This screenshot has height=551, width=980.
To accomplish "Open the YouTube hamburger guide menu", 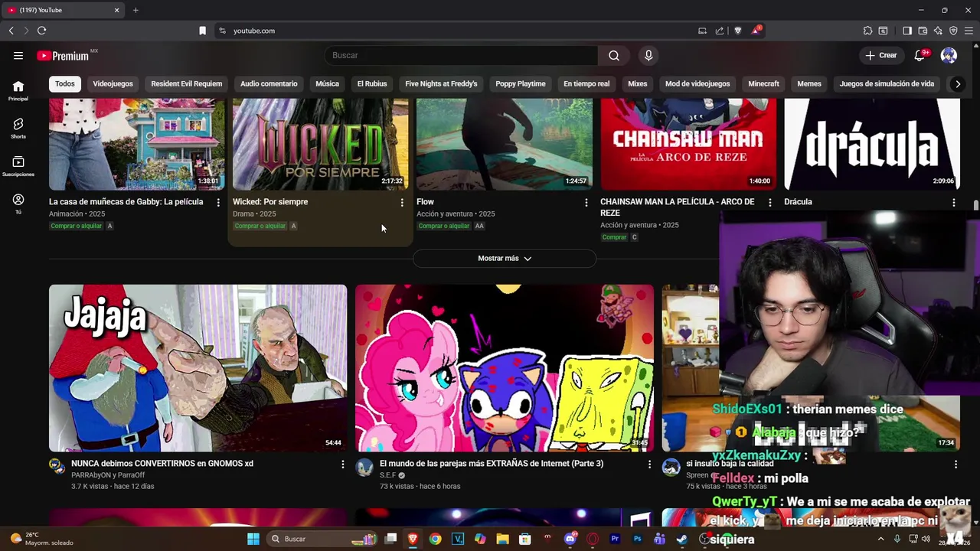I will tap(18, 55).
